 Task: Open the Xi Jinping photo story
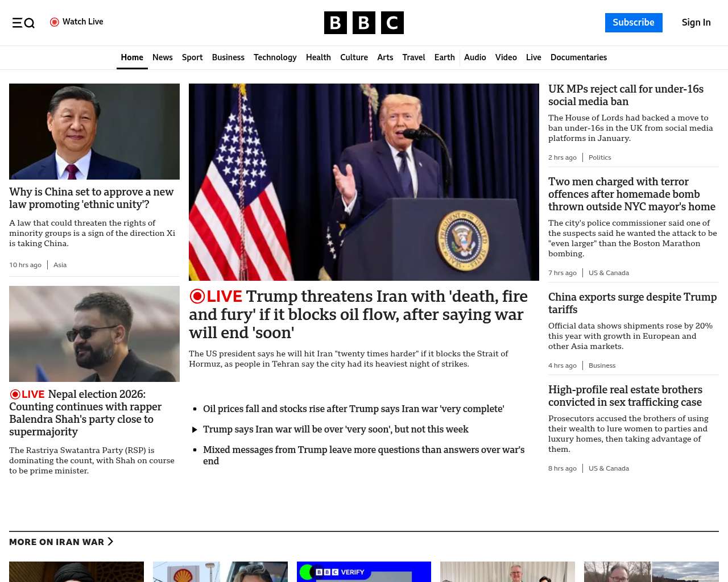point(94,131)
